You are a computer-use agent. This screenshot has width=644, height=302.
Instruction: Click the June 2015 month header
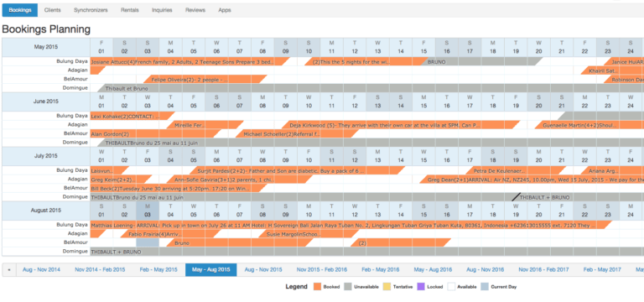coord(46,102)
